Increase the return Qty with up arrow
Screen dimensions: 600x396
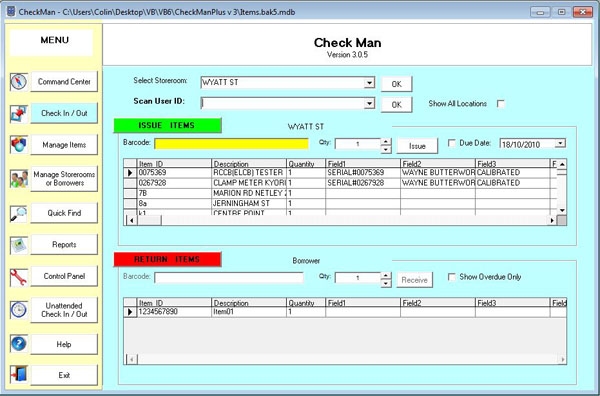pos(386,275)
